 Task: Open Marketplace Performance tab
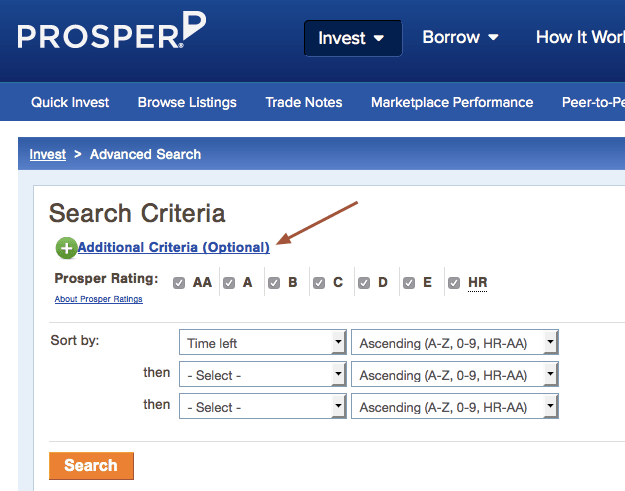[452, 102]
